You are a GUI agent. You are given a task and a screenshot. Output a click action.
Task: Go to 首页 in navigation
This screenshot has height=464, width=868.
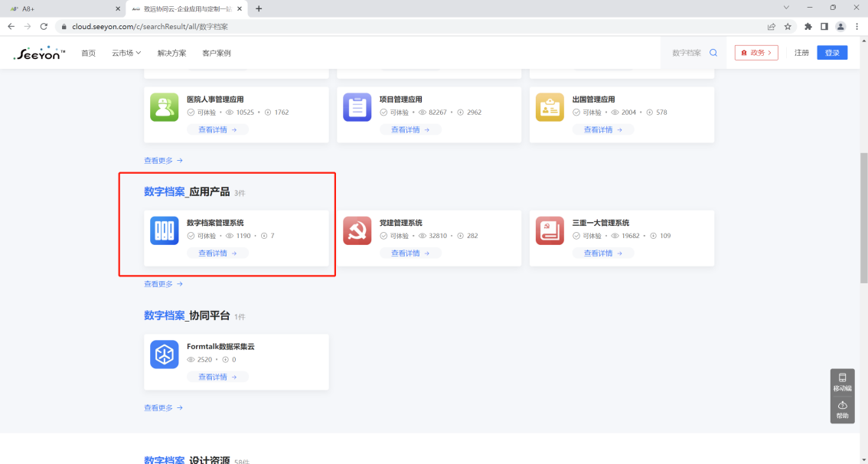tap(89, 53)
